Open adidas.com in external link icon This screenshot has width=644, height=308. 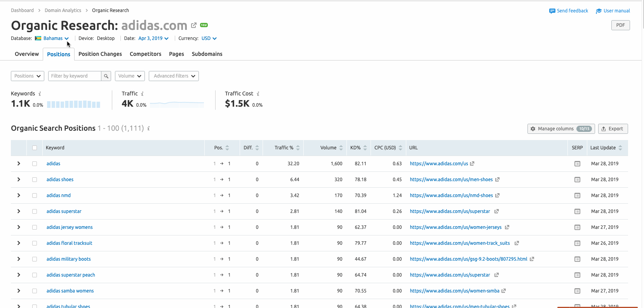click(x=194, y=25)
